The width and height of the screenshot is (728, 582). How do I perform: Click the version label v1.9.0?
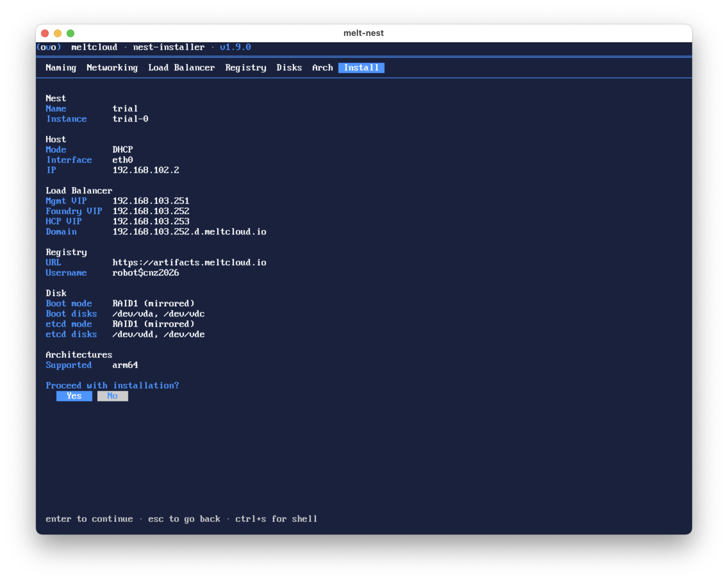(236, 47)
